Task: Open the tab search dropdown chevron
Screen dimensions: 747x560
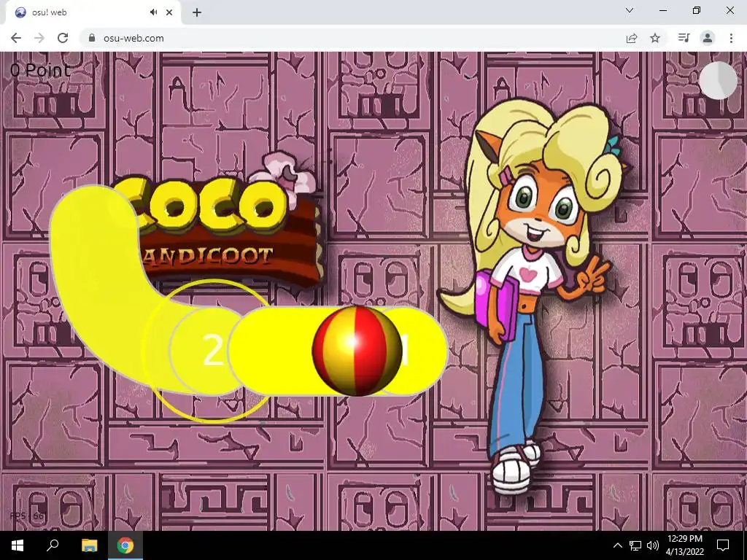Action: (x=630, y=10)
